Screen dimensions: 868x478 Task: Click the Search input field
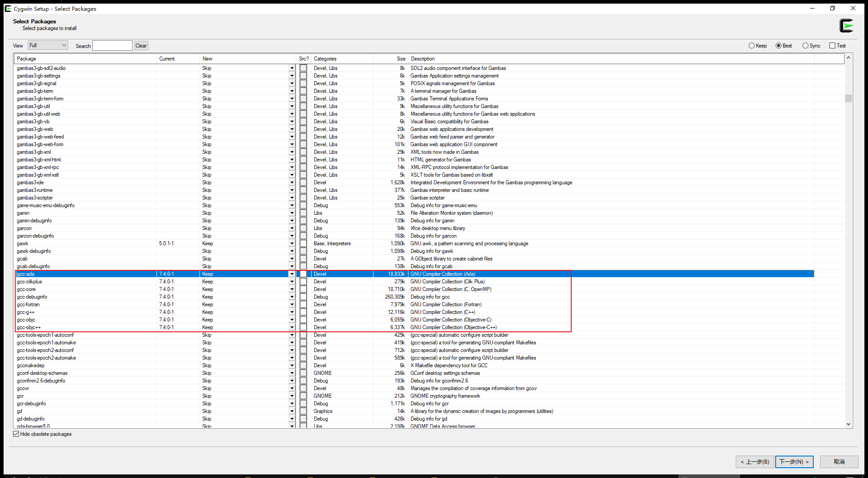[112, 46]
